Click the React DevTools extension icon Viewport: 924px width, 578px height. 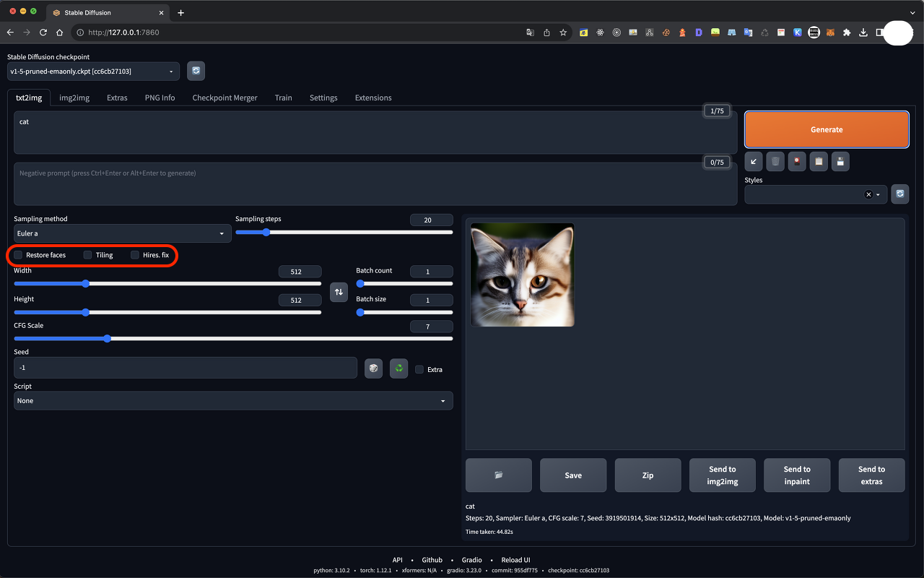(x=600, y=33)
